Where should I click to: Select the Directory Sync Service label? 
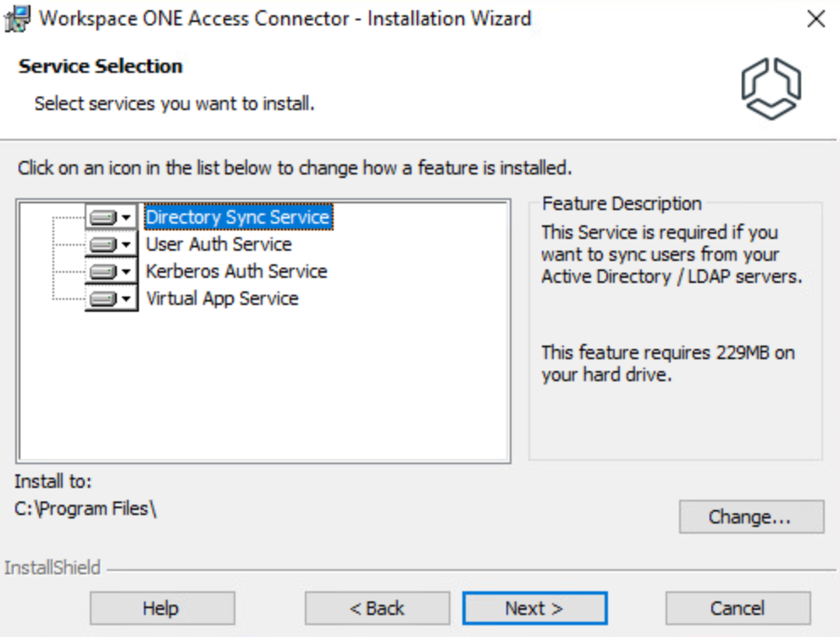click(237, 218)
